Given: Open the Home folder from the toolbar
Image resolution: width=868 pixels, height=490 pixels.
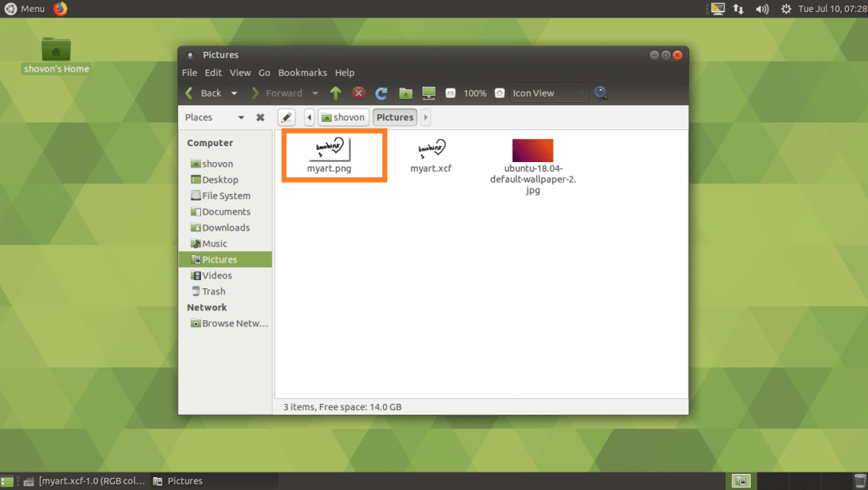Looking at the screenshot, I should point(406,93).
